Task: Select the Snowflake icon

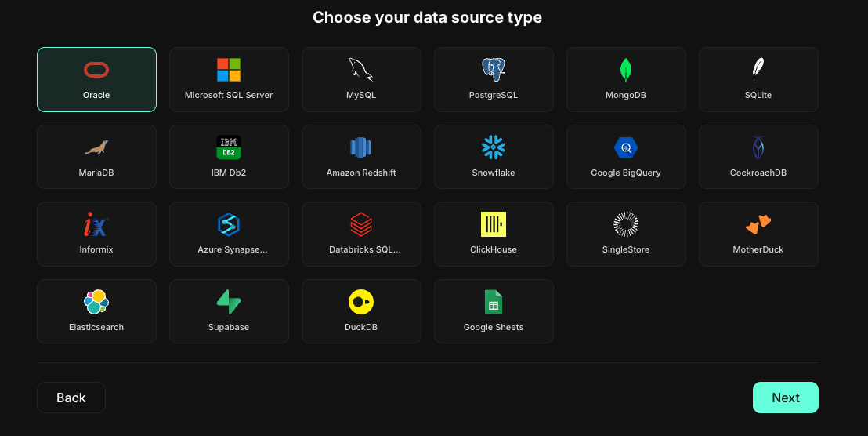Action: 494,147
